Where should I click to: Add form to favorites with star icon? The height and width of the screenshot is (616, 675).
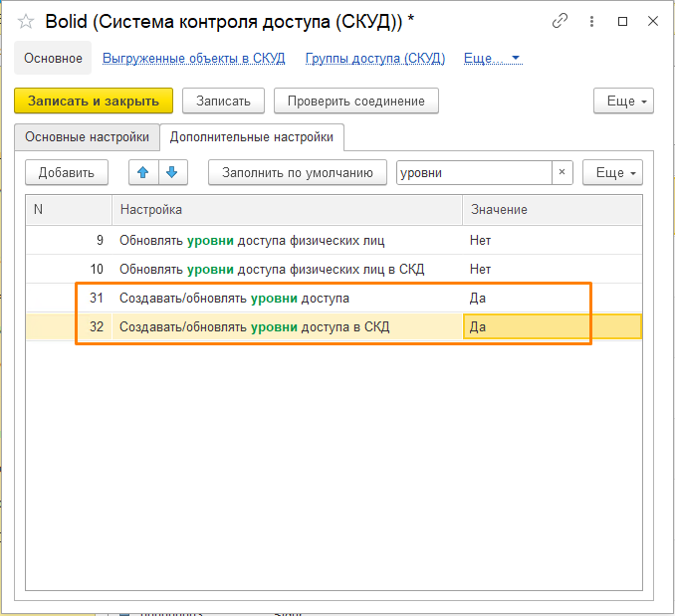pos(26,21)
